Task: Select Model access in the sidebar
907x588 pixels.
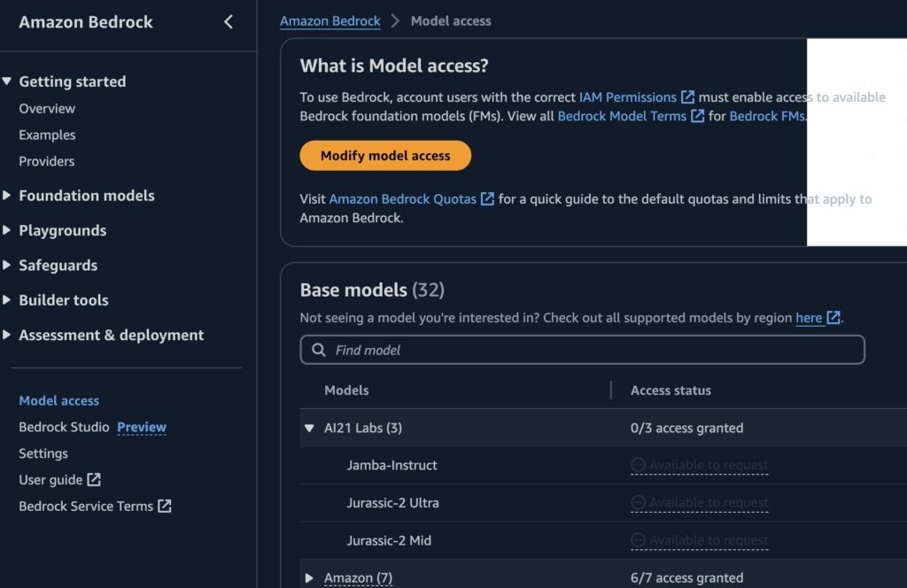Action: pos(59,400)
